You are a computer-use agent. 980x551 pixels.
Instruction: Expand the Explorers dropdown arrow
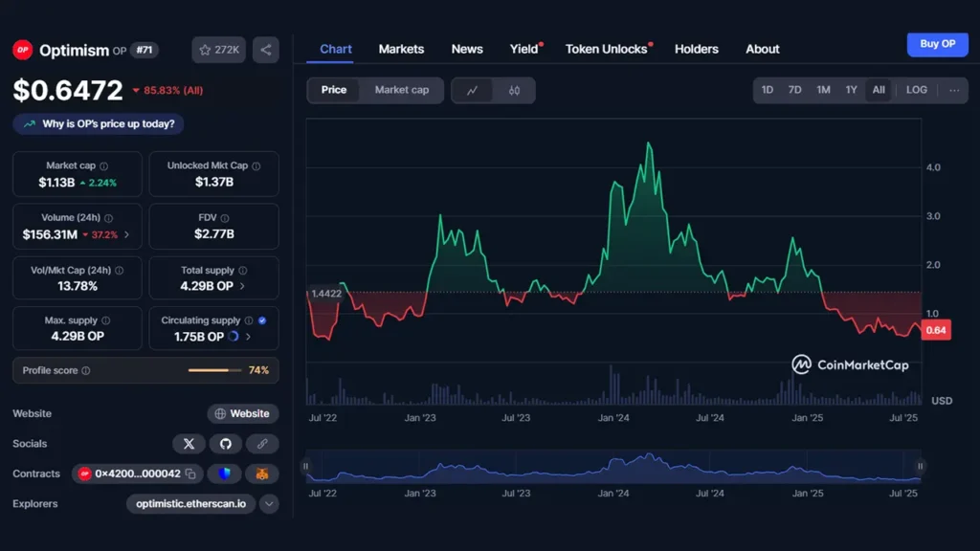click(x=269, y=503)
